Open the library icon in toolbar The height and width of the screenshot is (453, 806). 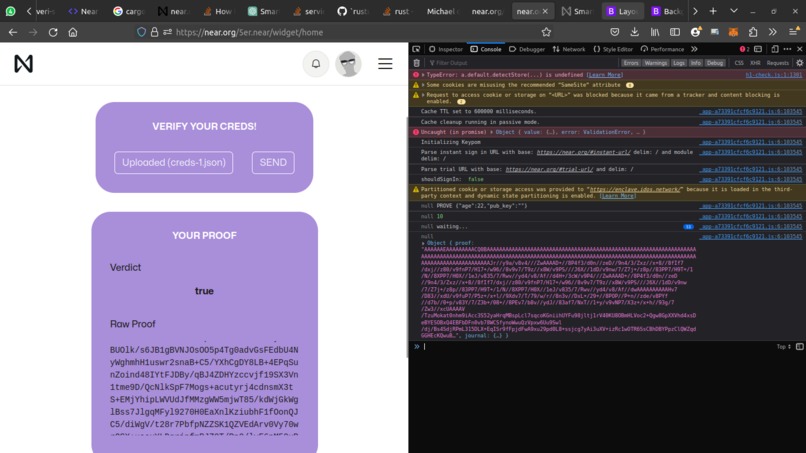(654, 32)
